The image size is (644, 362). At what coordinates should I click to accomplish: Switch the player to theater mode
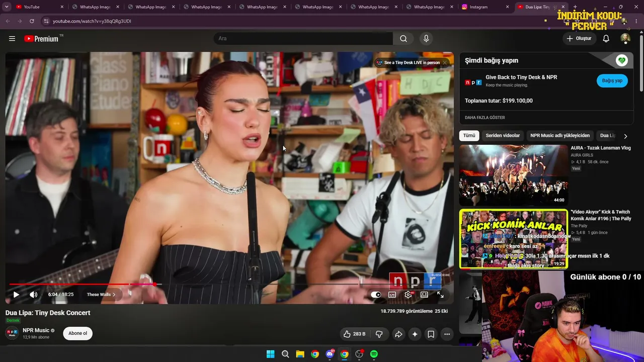(424, 295)
